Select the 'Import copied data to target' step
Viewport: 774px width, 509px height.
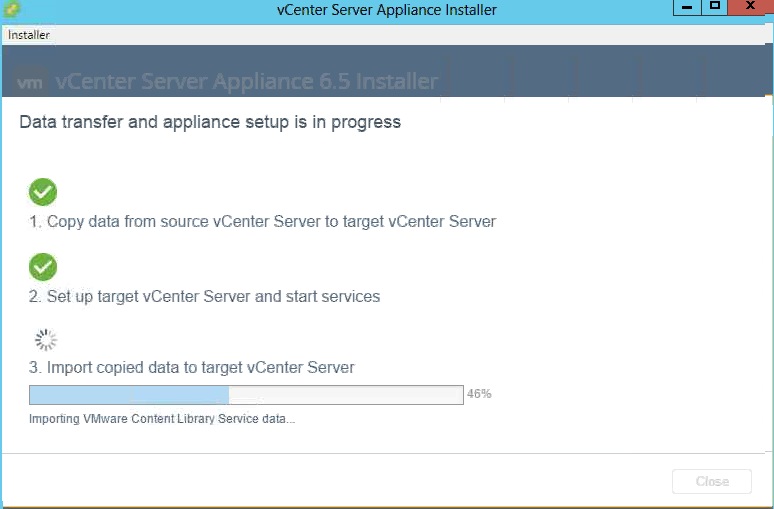pos(191,368)
